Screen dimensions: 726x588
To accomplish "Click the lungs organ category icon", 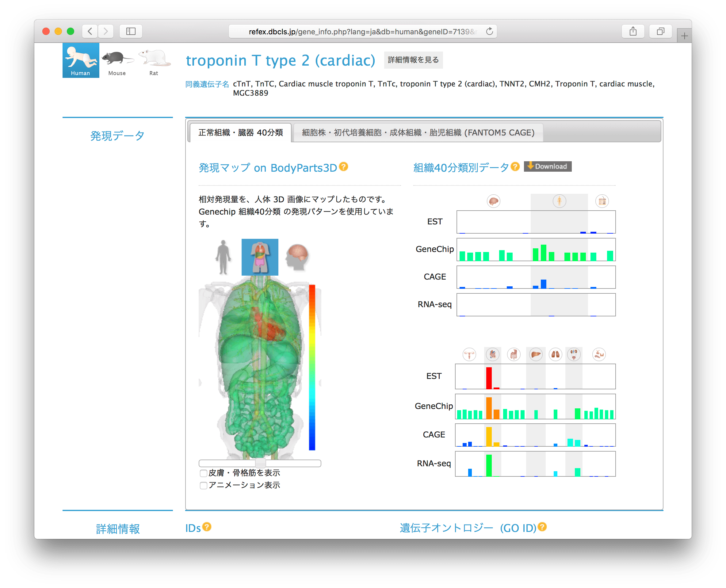I will point(555,354).
